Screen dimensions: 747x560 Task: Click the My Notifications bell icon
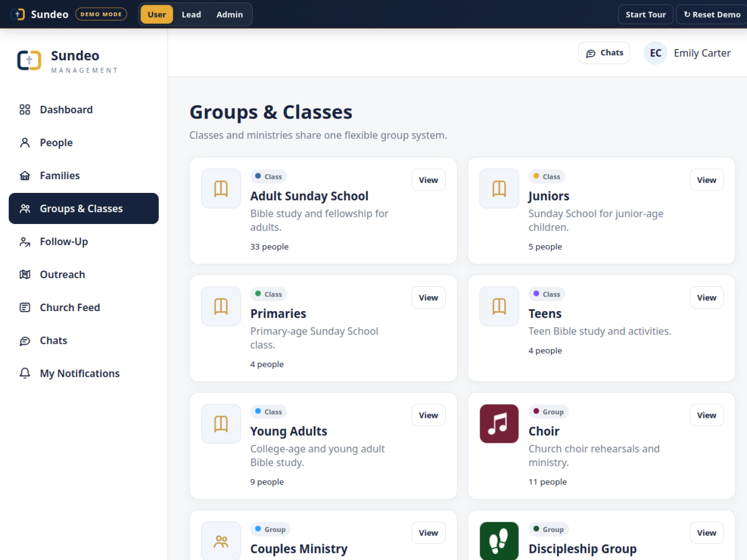[25, 373]
